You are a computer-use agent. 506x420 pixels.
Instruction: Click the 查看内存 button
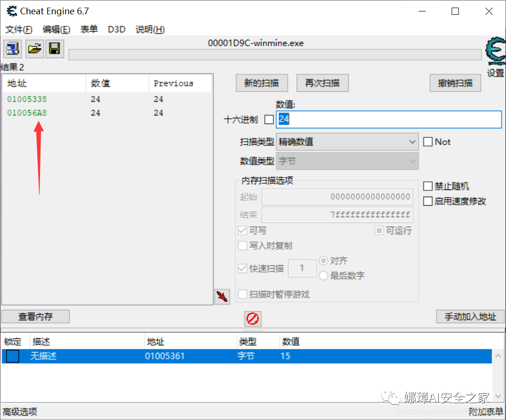35,316
